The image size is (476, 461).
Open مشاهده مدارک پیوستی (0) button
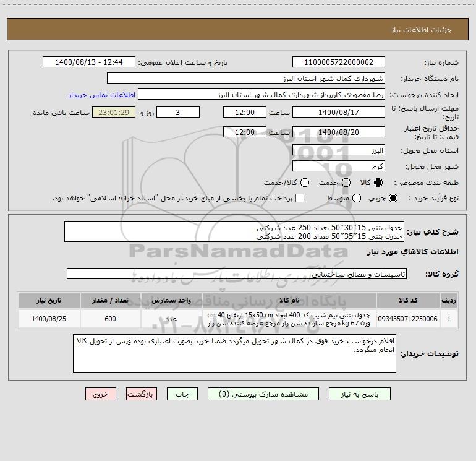(x=263, y=394)
